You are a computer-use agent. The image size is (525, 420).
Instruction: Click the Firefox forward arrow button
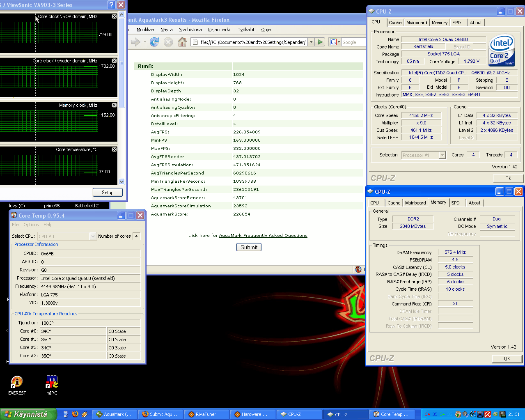tap(135, 42)
